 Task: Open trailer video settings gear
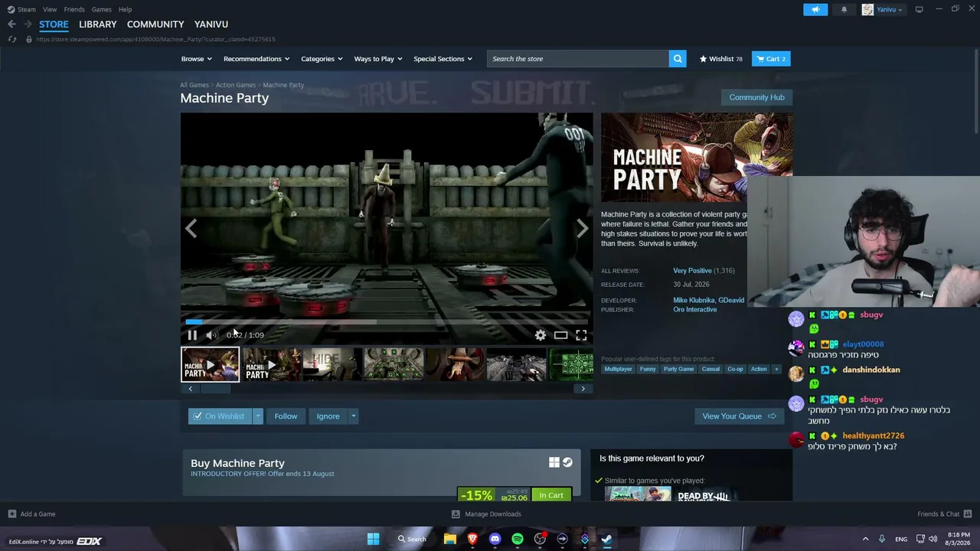click(541, 335)
